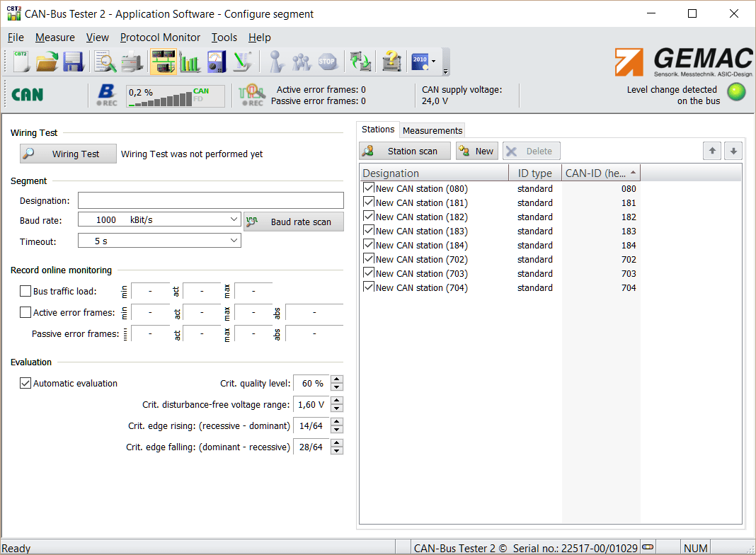Click the Station scan button
The width and height of the screenshot is (756, 555).
click(x=405, y=151)
